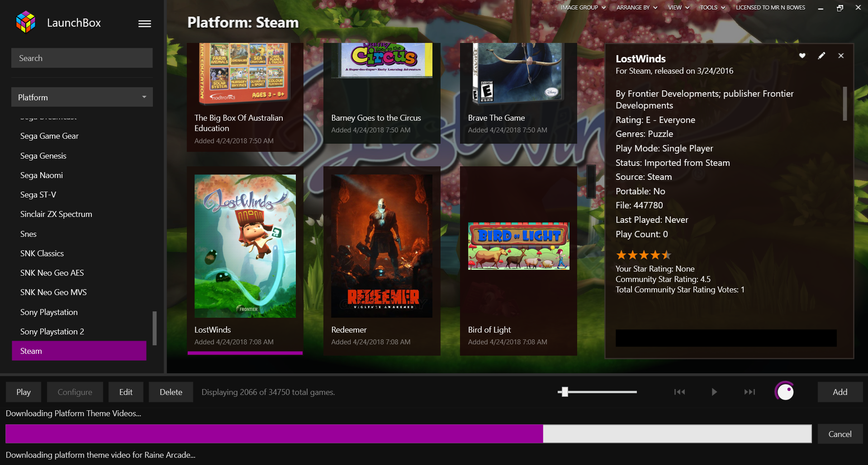Restore down the LaunchBox window
This screenshot has width=868, height=465.
840,8
